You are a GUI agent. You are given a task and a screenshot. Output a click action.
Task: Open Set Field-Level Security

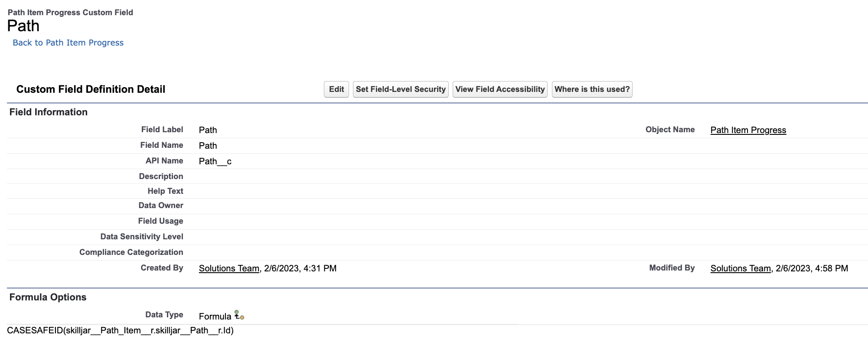point(400,89)
